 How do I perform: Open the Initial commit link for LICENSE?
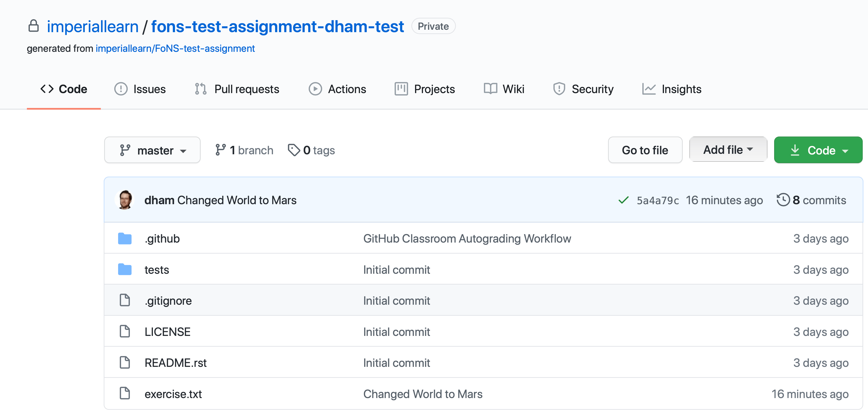pos(397,332)
